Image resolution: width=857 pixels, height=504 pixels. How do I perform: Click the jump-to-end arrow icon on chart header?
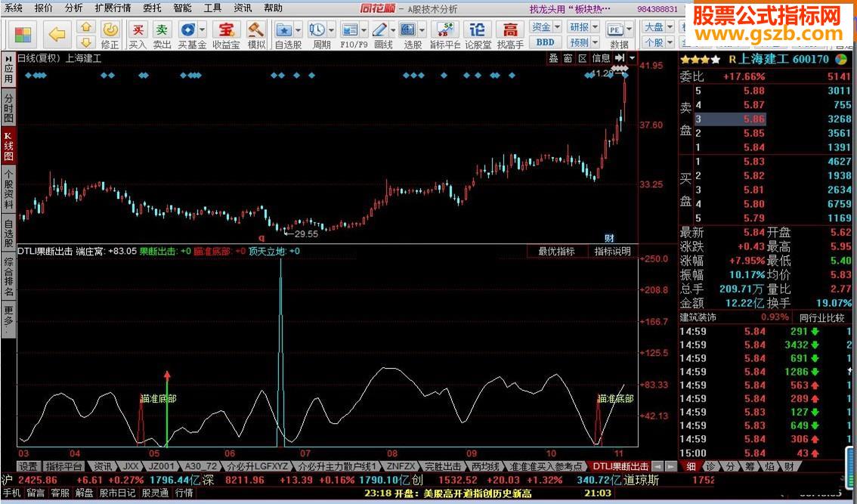620,58
